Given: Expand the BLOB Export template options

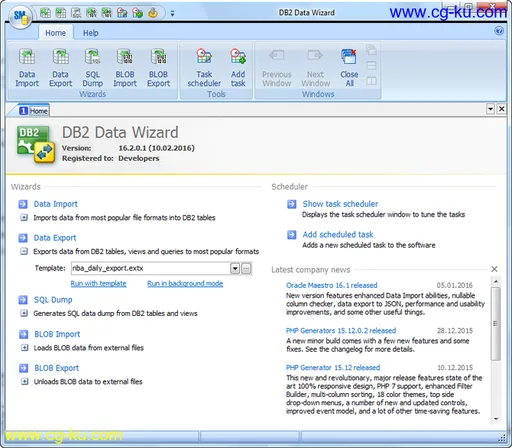Looking at the screenshot, I should pos(24,381).
